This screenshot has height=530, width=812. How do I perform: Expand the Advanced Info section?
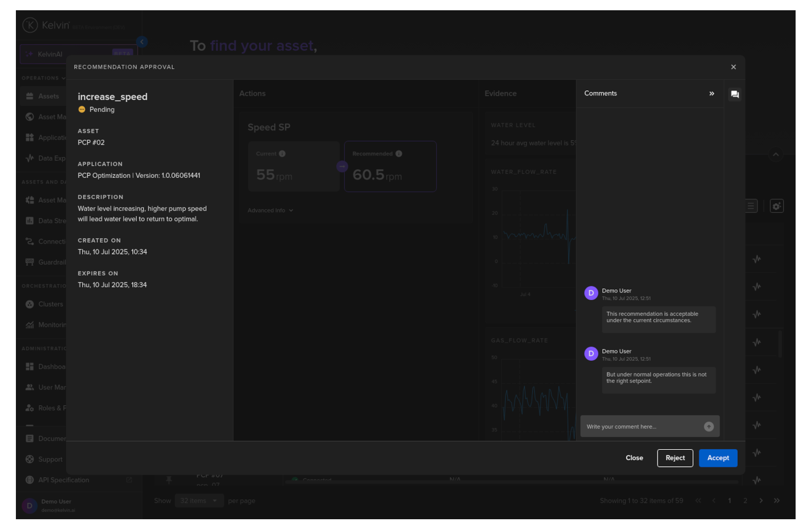click(x=270, y=210)
